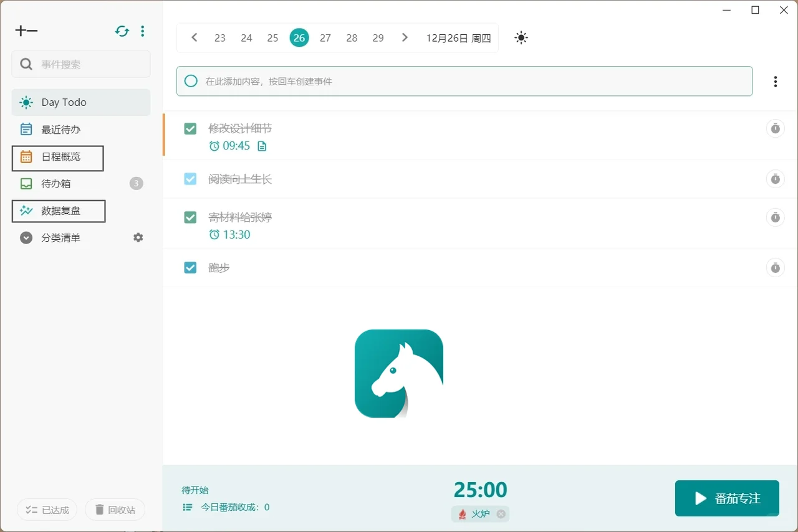The height and width of the screenshot is (532, 798).
Task: Uncheck the completed task 修改设计细节
Action: click(x=190, y=128)
